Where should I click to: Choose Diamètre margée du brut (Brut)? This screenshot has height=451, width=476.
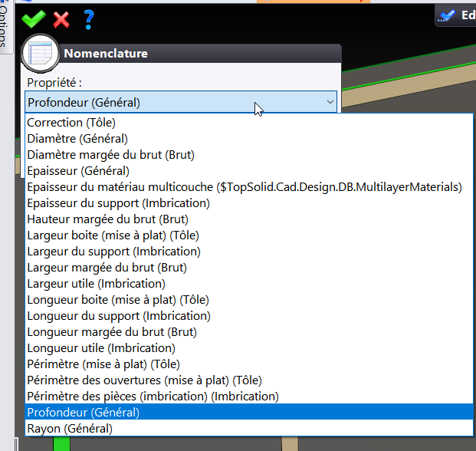(249, 155)
